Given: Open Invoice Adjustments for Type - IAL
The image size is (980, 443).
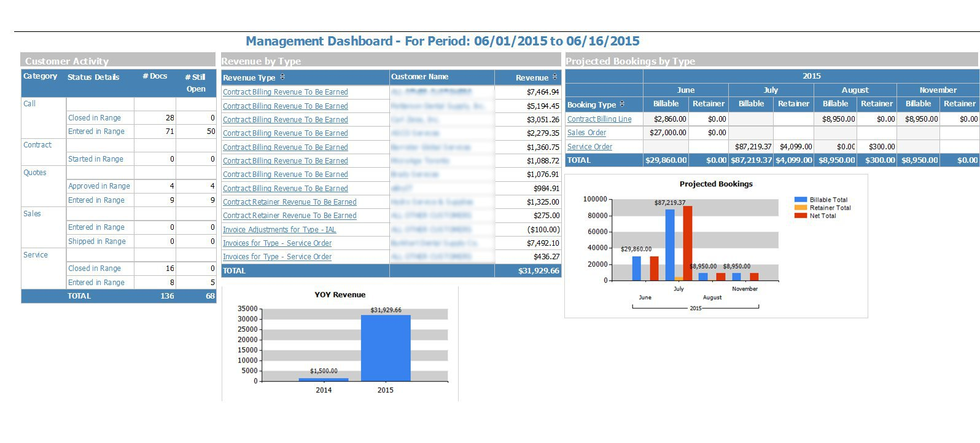Looking at the screenshot, I should click(x=279, y=230).
